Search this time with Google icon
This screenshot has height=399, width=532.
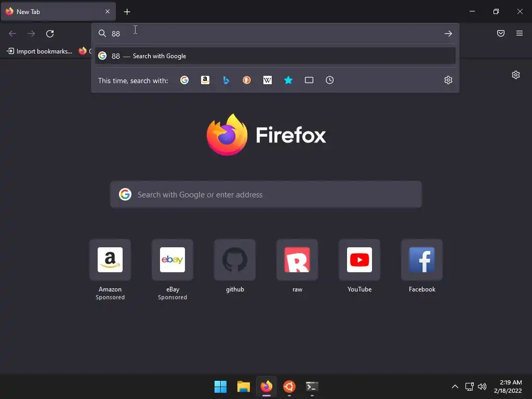pos(184,80)
